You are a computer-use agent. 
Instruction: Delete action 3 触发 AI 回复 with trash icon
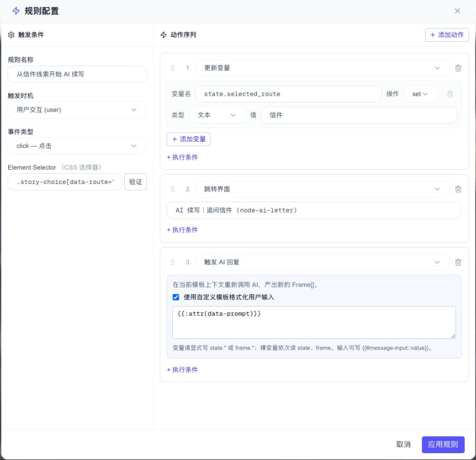(458, 262)
